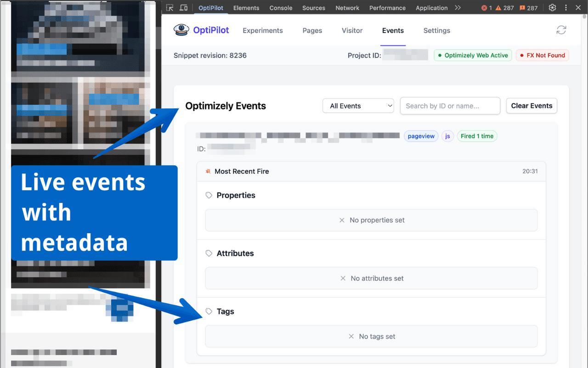The width and height of the screenshot is (588, 368).
Task: Click the Clear Events button
Action: pos(531,106)
